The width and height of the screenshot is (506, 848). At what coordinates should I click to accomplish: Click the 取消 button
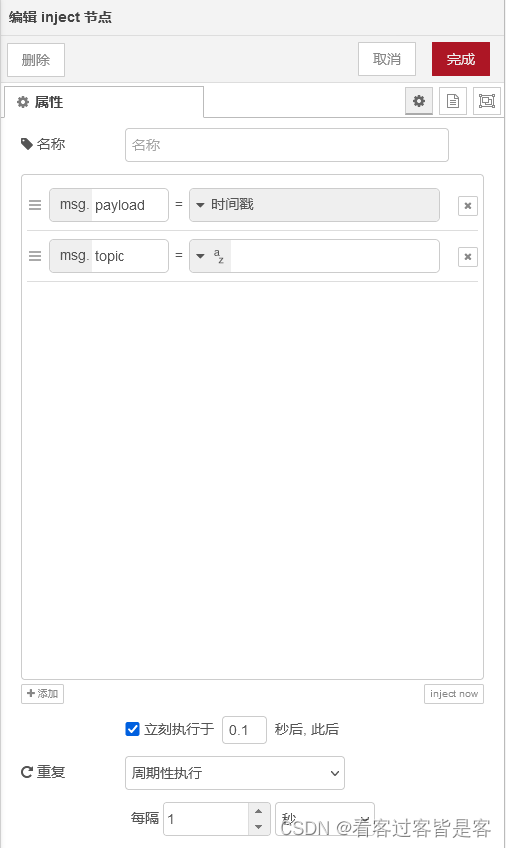click(x=387, y=59)
